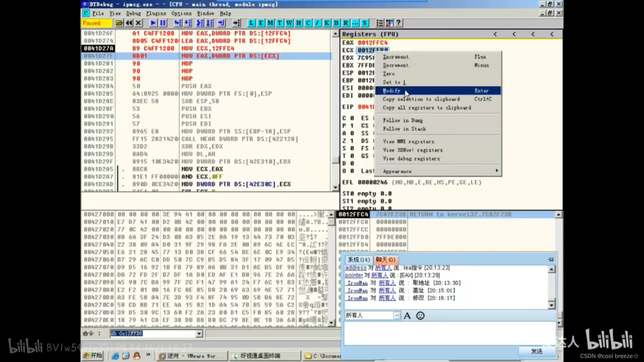The width and height of the screenshot is (644, 362).
Task: Choose Increment in the context menu
Action: (x=438, y=57)
